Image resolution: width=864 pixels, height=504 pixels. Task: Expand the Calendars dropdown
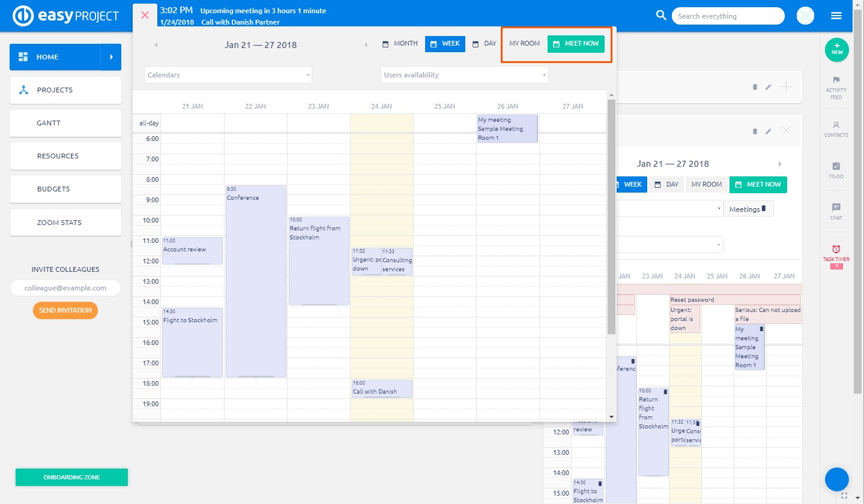tap(228, 75)
